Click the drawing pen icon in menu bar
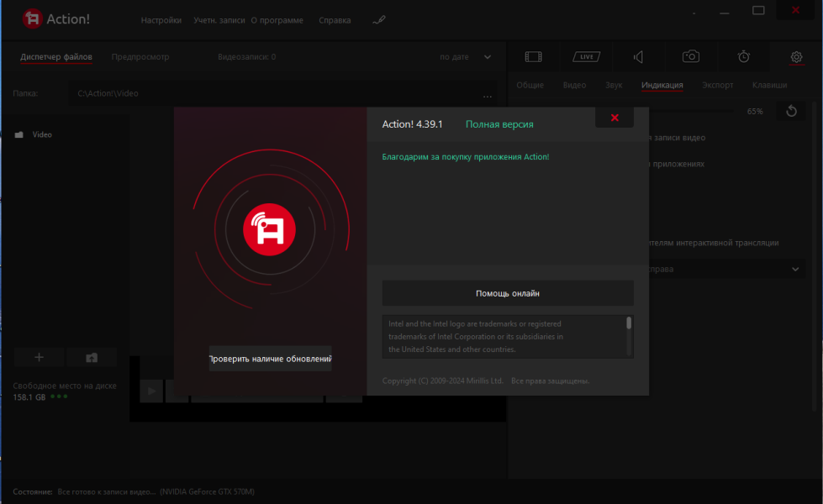Screen dimensions: 823x504 pyautogui.click(x=379, y=20)
